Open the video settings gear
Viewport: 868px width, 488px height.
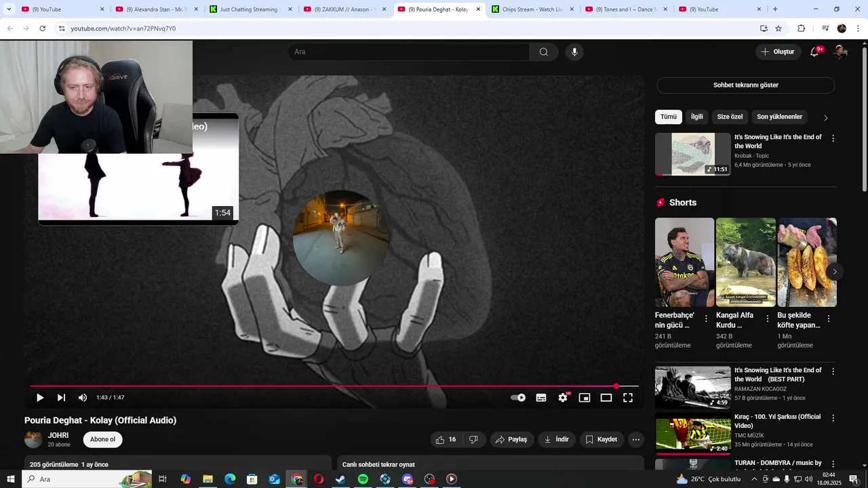563,398
